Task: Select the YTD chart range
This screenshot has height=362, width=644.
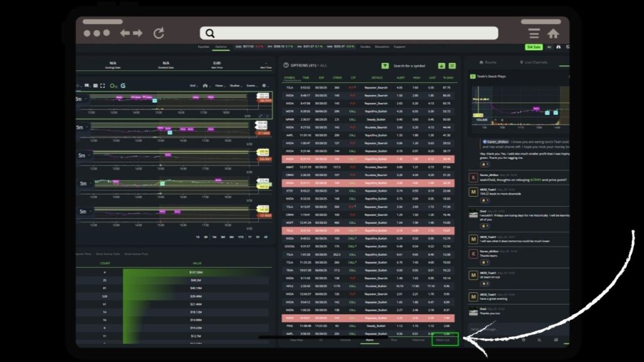Action: click(x=241, y=237)
